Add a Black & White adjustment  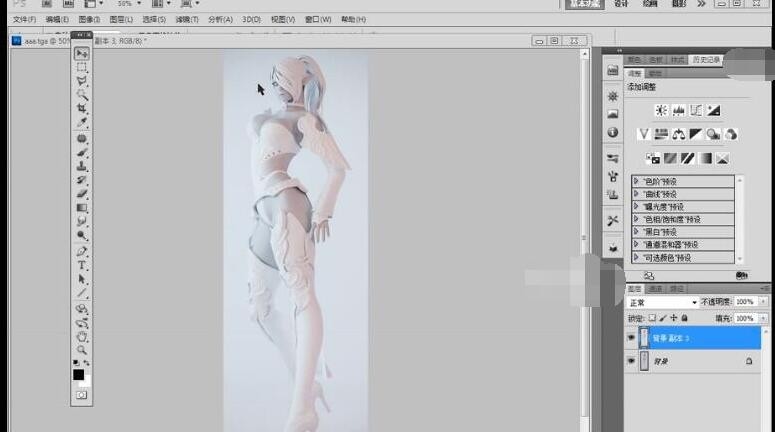696,134
